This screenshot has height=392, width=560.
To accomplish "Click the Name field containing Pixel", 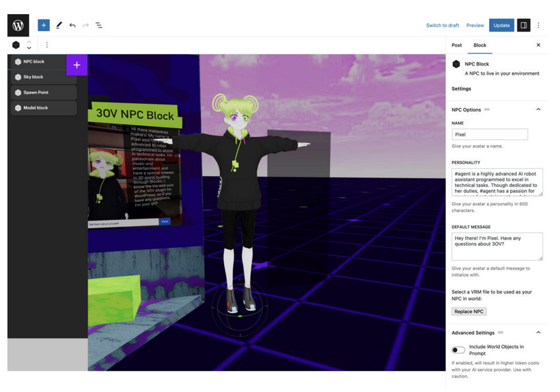I will (490, 134).
